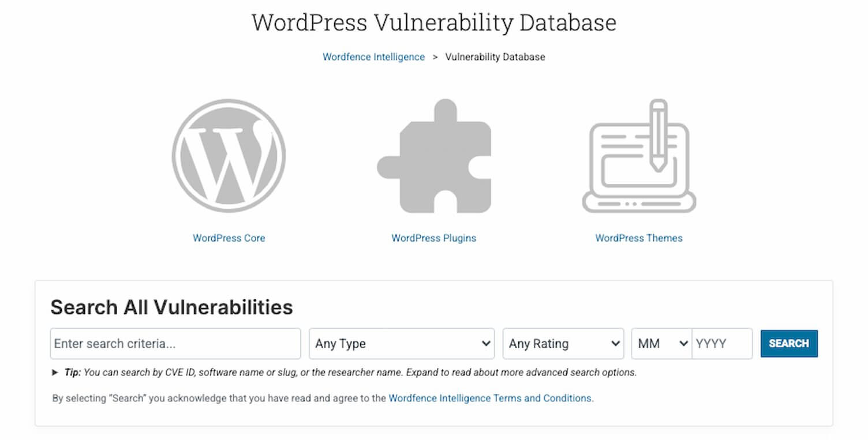Click the 'By selecting Search' disclaimer text
The image size is (868, 440).
219,398
